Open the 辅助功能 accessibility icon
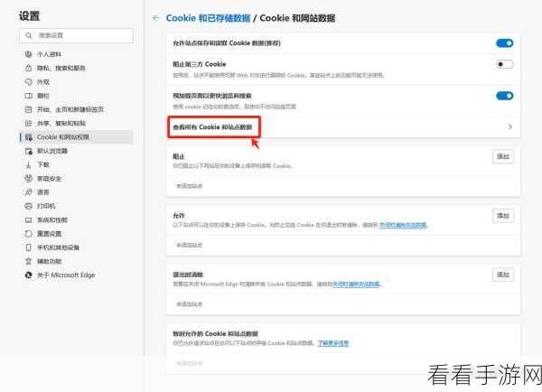This screenshot has height=392, width=542. point(29,261)
